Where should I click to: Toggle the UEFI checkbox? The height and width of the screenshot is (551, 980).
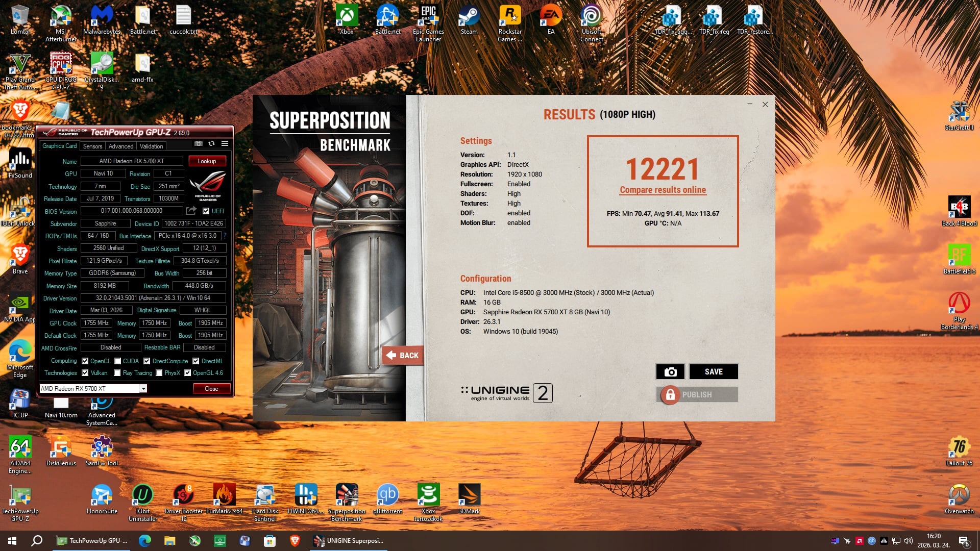coord(206,211)
